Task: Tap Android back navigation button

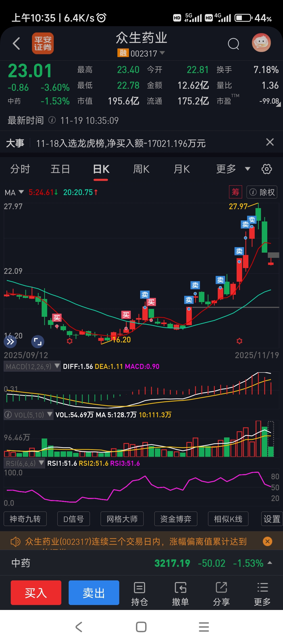Action: coord(79,627)
